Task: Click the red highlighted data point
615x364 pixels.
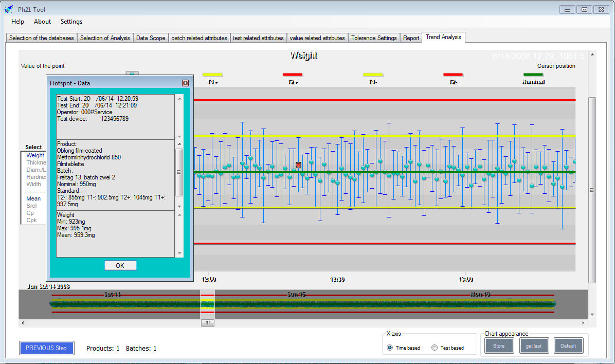Action: pyautogui.click(x=298, y=165)
